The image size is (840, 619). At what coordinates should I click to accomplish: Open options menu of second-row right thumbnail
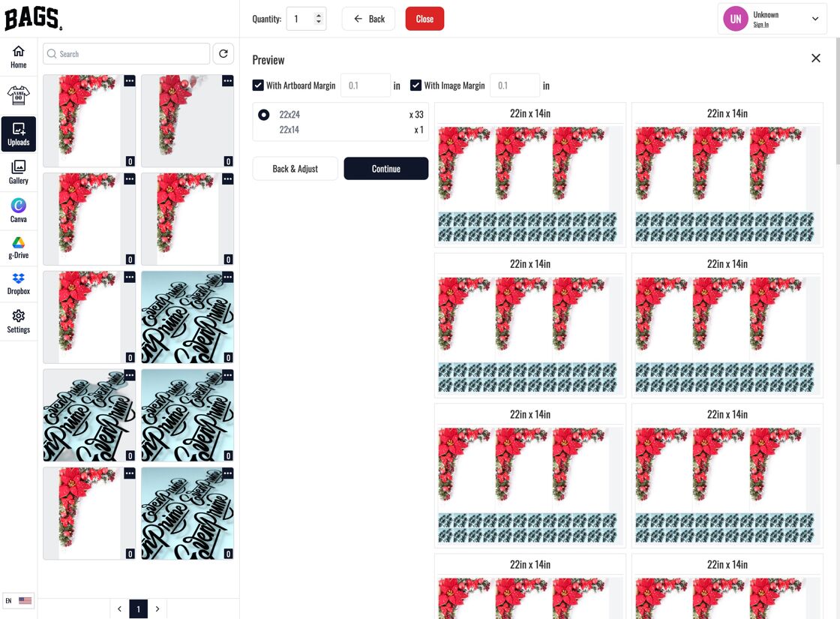point(228,179)
